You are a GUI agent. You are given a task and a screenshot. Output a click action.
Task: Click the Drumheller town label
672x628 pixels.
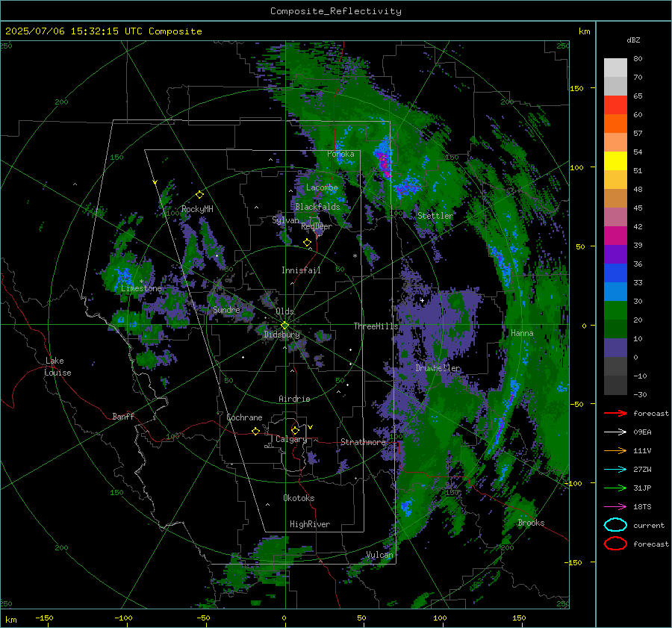(438, 368)
